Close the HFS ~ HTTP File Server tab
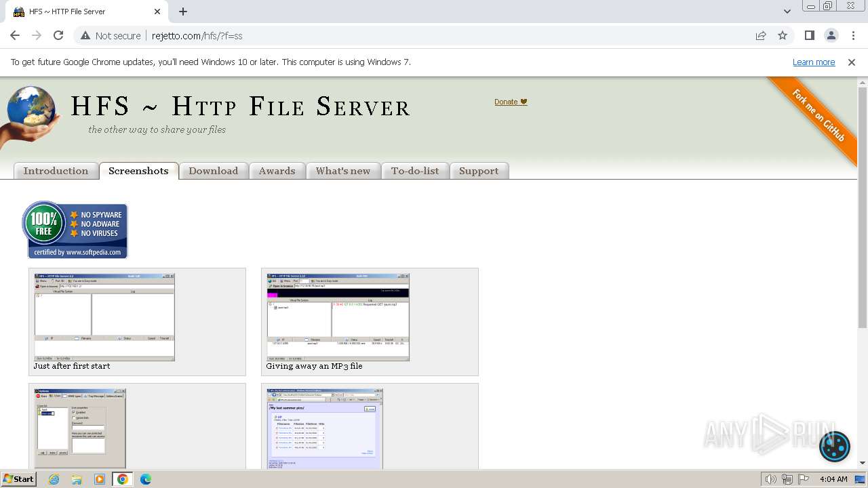This screenshot has height=488, width=868. coord(157,12)
